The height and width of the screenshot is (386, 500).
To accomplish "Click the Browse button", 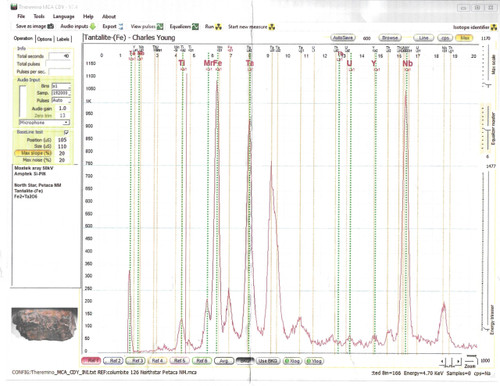I will coord(390,38).
